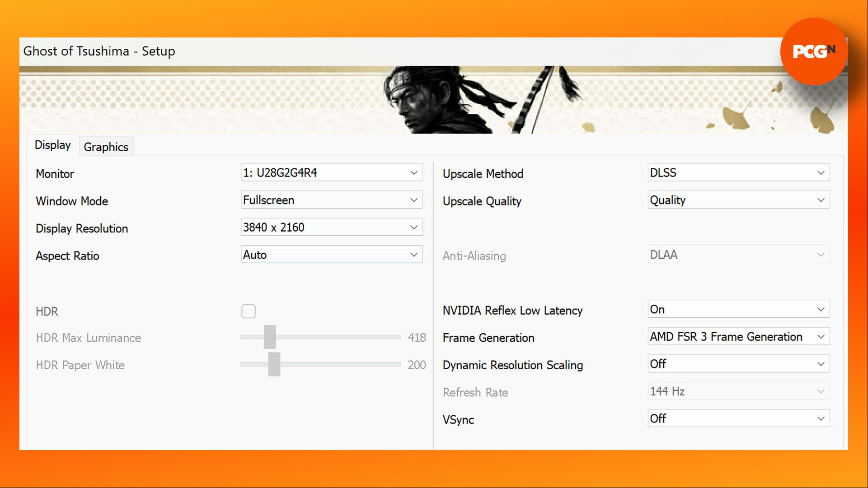868x488 pixels.
Task: Open the Window Mode dropdown showing Fullscreen
Action: (332, 200)
